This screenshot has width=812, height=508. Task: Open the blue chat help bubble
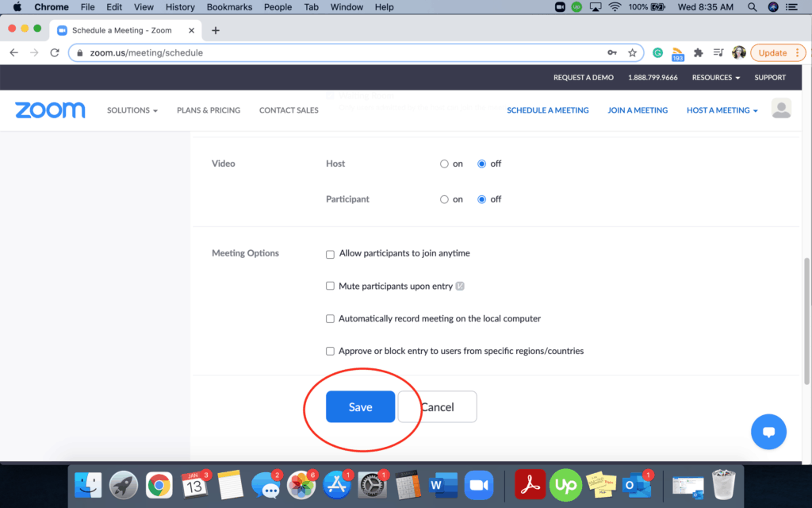(x=768, y=432)
